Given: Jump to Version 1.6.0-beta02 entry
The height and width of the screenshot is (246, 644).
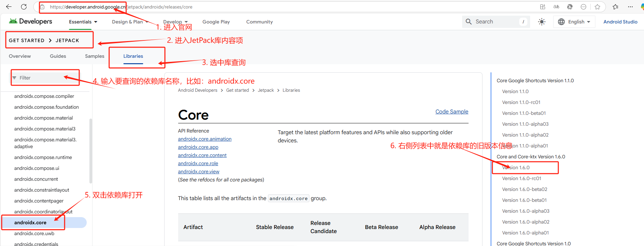Looking at the screenshot, I should [x=525, y=189].
